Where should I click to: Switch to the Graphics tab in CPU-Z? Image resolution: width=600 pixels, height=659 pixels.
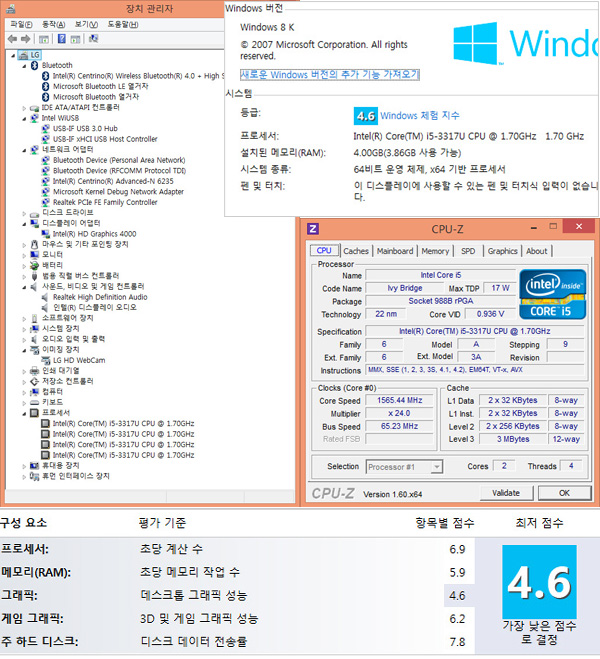tap(503, 251)
